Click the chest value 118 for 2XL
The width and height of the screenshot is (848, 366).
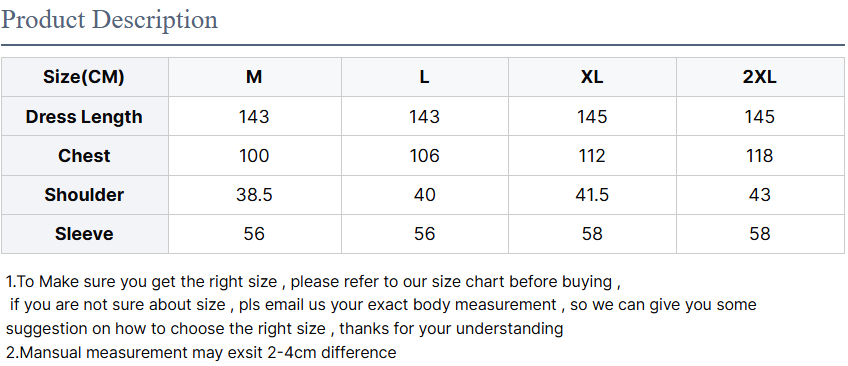(760, 156)
